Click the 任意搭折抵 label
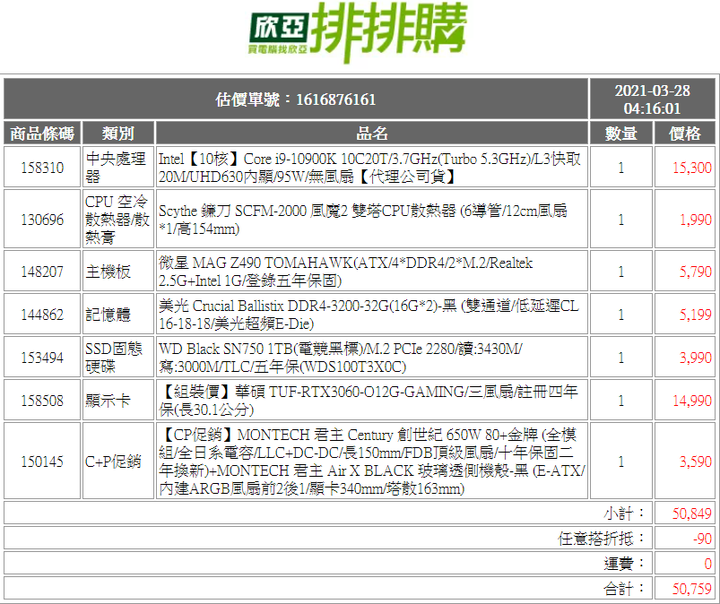720x604 pixels. (x=602, y=538)
